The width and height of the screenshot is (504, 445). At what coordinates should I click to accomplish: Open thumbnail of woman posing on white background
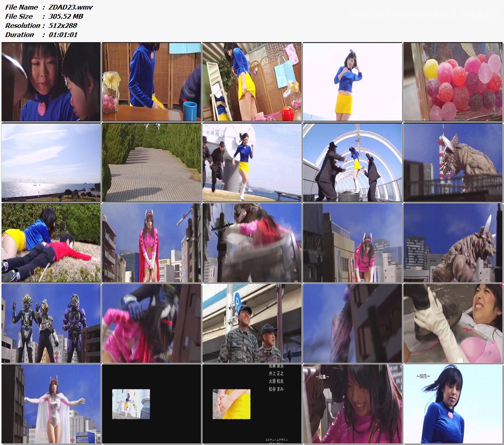(352, 82)
